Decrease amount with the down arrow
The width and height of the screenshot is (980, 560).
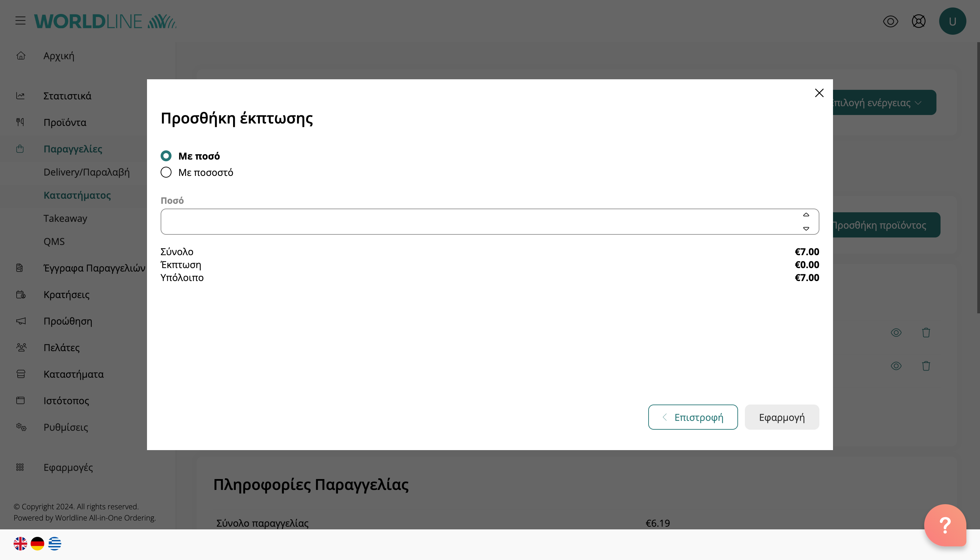click(806, 229)
